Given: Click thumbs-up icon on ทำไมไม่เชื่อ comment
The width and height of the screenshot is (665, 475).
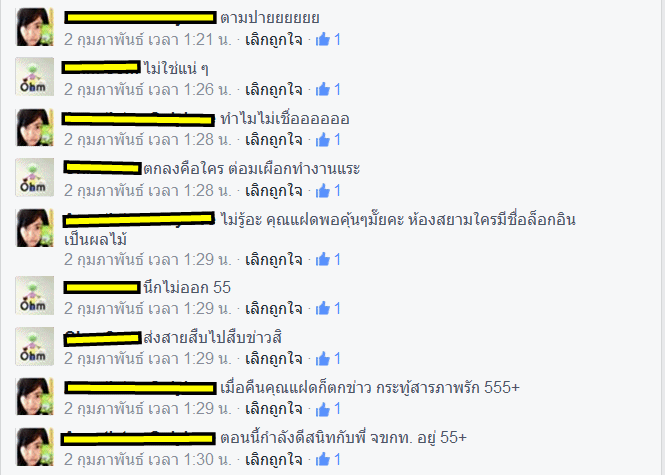Looking at the screenshot, I should tap(323, 140).
